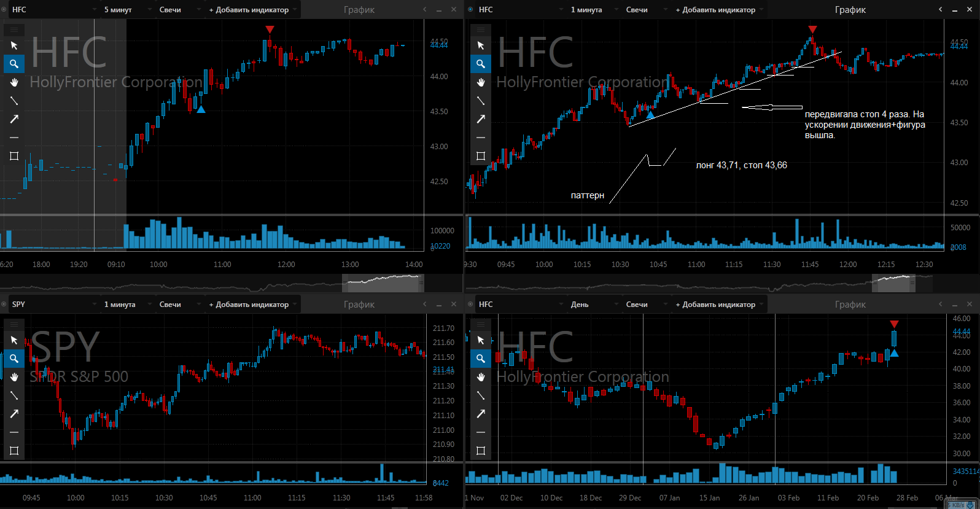Choose the horizontal line tool in HFC daily chart
This screenshot has width=980, height=509.
coord(481,432)
